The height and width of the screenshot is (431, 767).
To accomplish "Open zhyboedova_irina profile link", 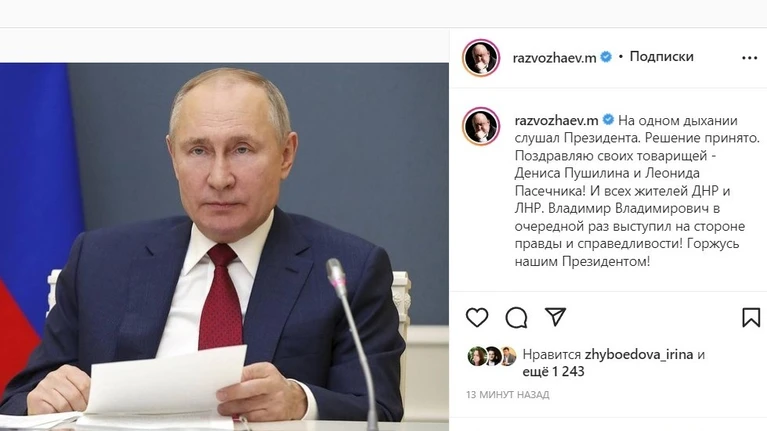I will point(639,354).
